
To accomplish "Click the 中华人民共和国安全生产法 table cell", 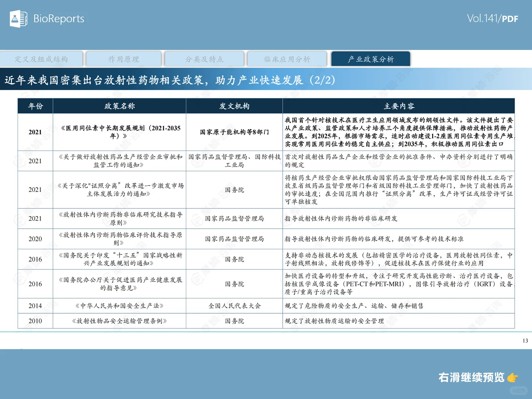I will click(x=119, y=306).
